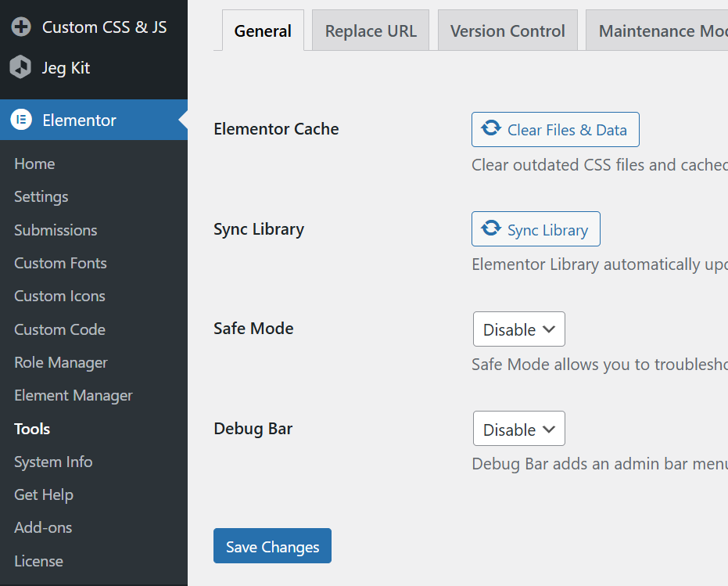
Task: Click the Custom CSS & JS plus icon
Action: point(20,27)
